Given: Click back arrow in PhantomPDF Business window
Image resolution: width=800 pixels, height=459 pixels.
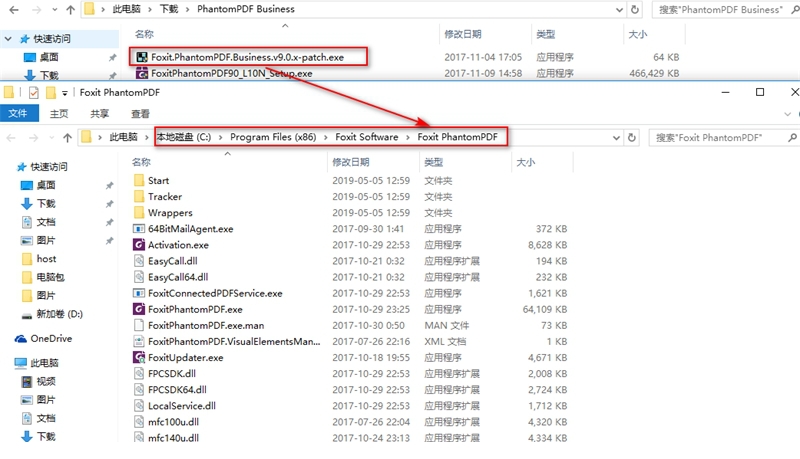Looking at the screenshot, I should [x=14, y=9].
